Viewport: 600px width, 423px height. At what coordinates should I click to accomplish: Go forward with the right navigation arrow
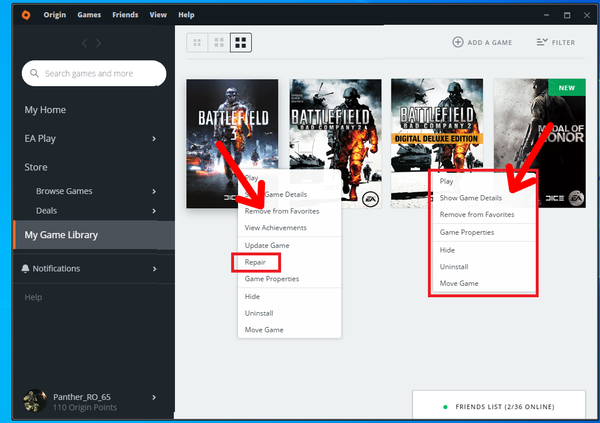tap(99, 43)
